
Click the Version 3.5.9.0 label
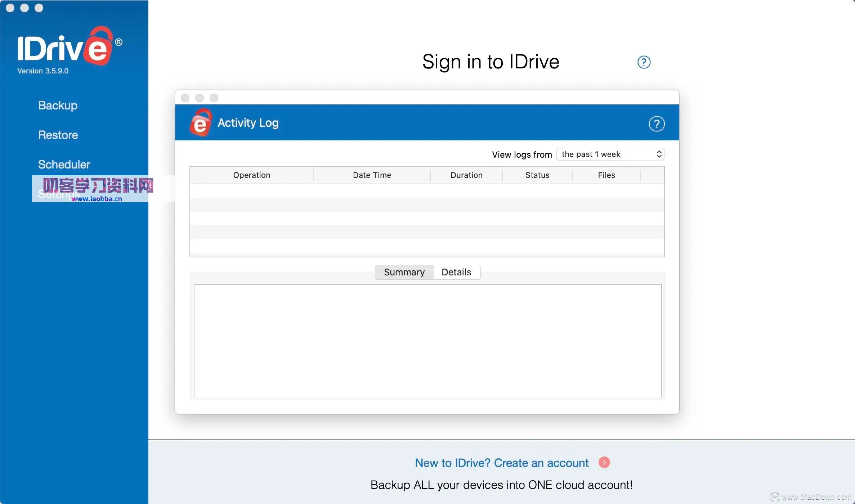point(43,71)
